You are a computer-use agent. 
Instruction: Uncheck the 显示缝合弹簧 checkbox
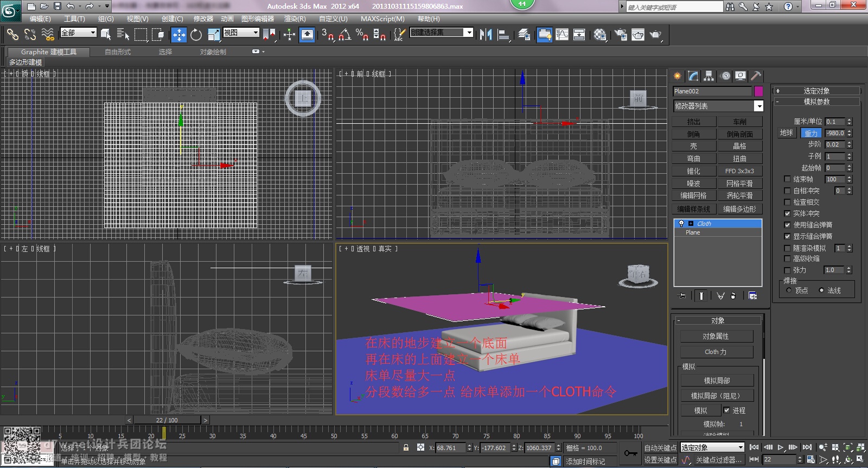click(x=787, y=236)
